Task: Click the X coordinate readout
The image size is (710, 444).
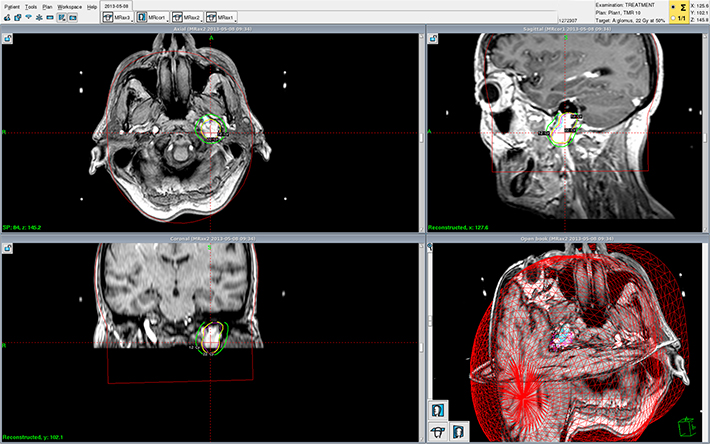Action: click(x=700, y=6)
